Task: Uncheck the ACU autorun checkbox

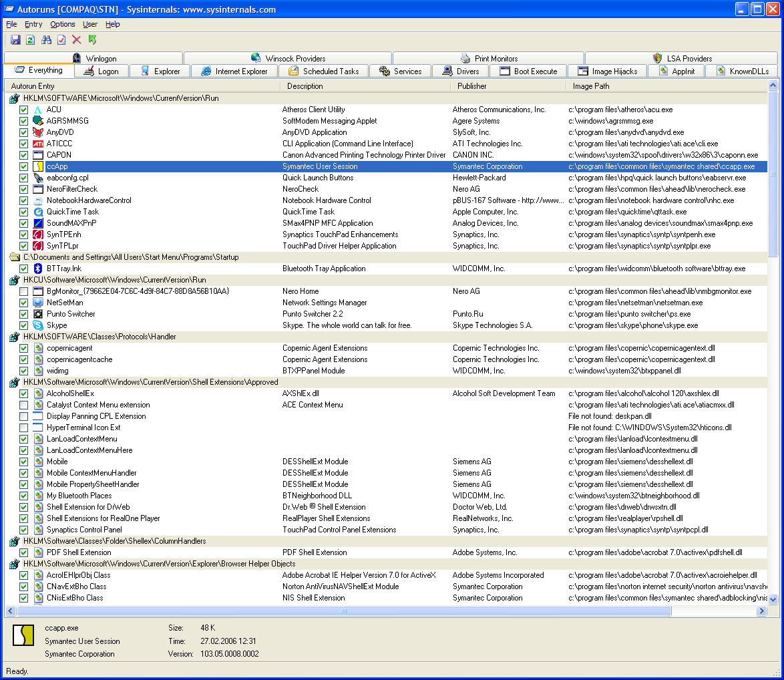Action: (23, 110)
